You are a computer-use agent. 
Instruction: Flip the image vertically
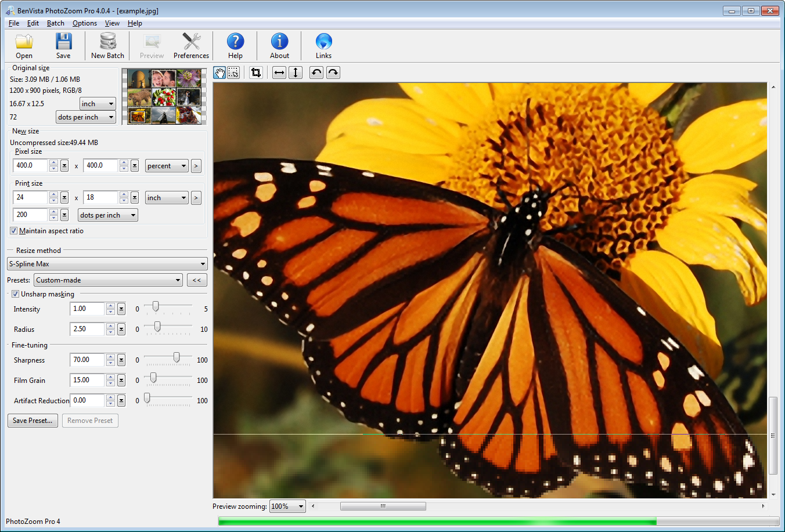(x=296, y=73)
